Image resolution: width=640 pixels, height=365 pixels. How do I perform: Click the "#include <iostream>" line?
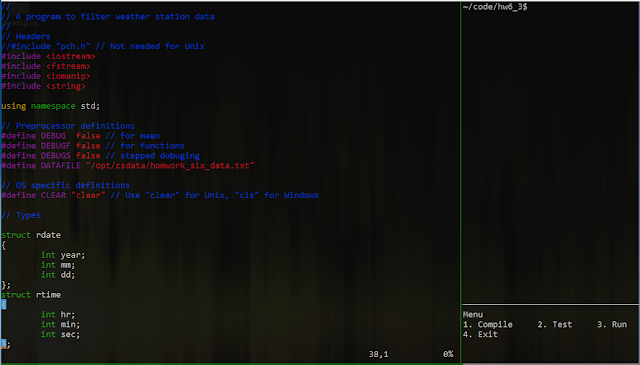(48, 56)
